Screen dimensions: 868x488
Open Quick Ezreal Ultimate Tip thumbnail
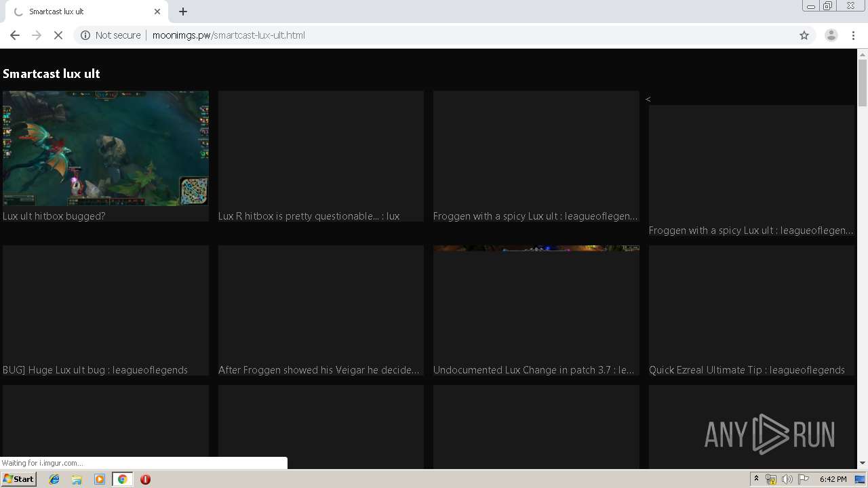(751, 303)
